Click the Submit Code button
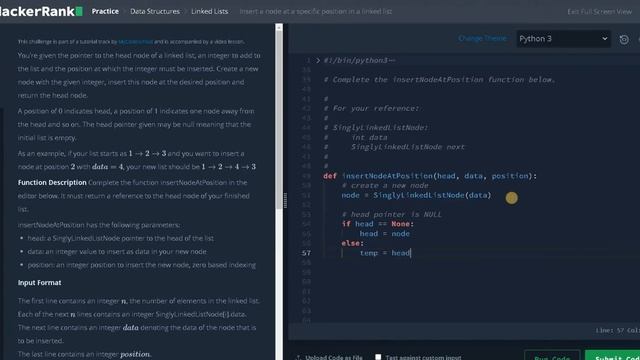 tap(613, 356)
